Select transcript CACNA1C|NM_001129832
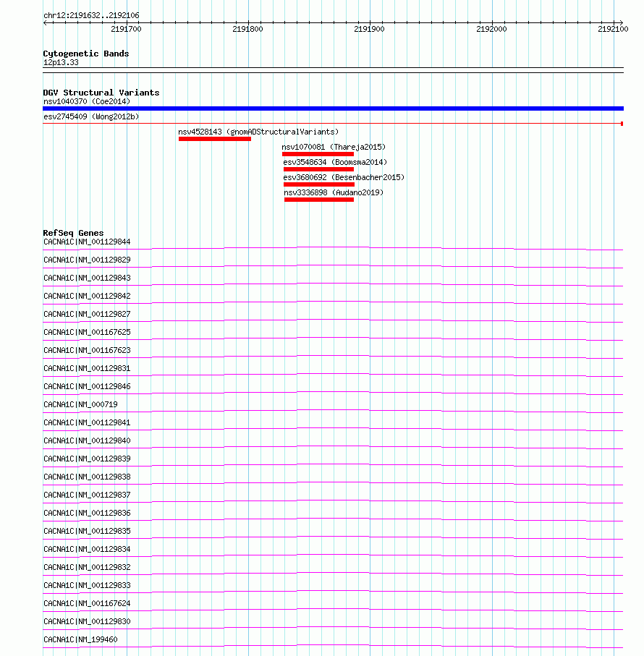Image resolution: width=644 pixels, height=656 pixels. click(x=87, y=567)
